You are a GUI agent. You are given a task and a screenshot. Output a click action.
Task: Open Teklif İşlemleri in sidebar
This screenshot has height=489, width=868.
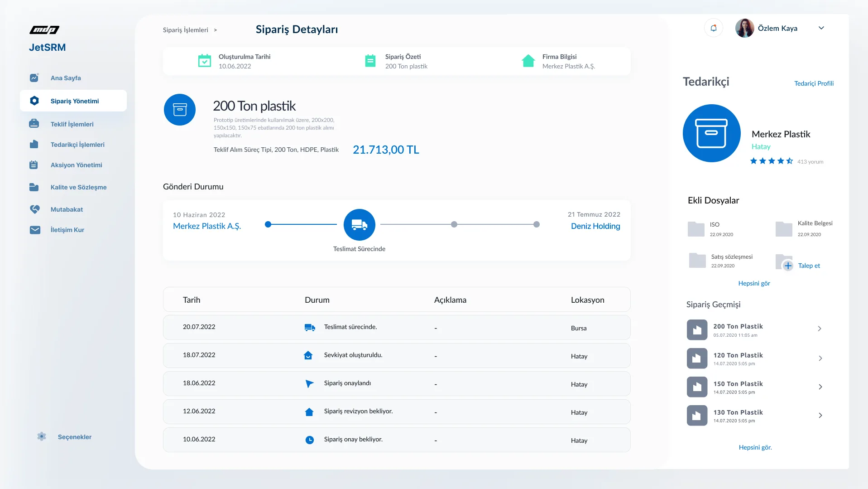72,124
